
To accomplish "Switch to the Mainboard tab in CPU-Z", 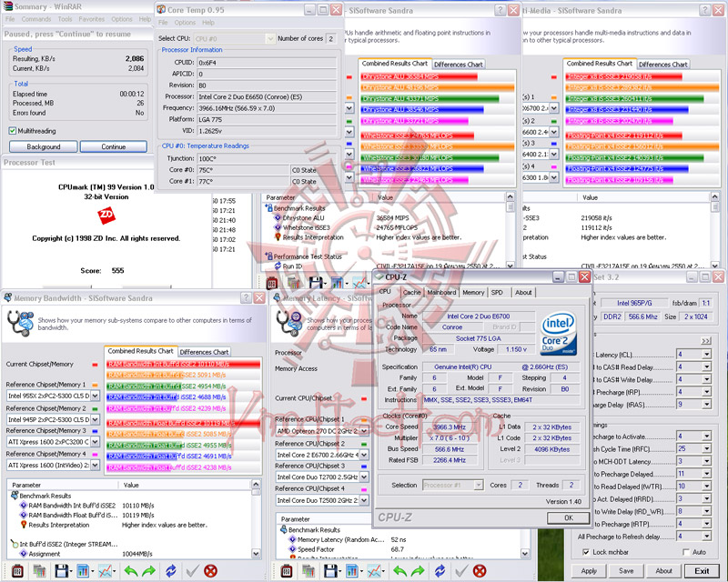I will tap(441, 293).
